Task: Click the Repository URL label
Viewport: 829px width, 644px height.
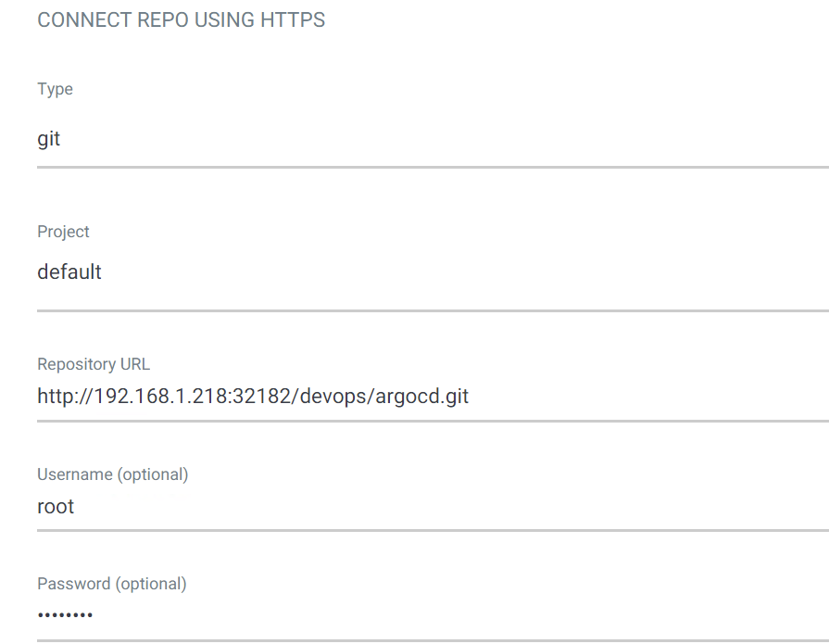Action: pos(93,364)
